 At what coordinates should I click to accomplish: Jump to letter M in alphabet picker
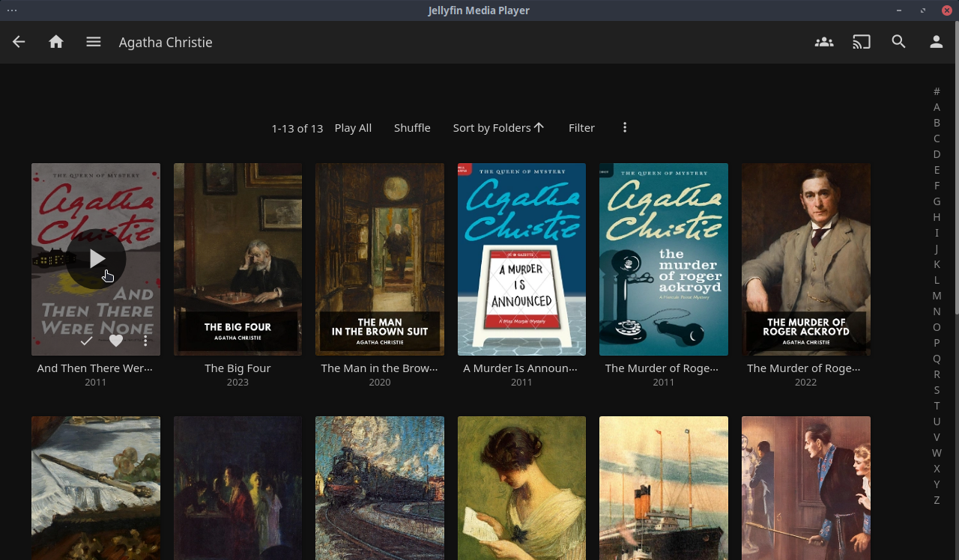click(937, 296)
